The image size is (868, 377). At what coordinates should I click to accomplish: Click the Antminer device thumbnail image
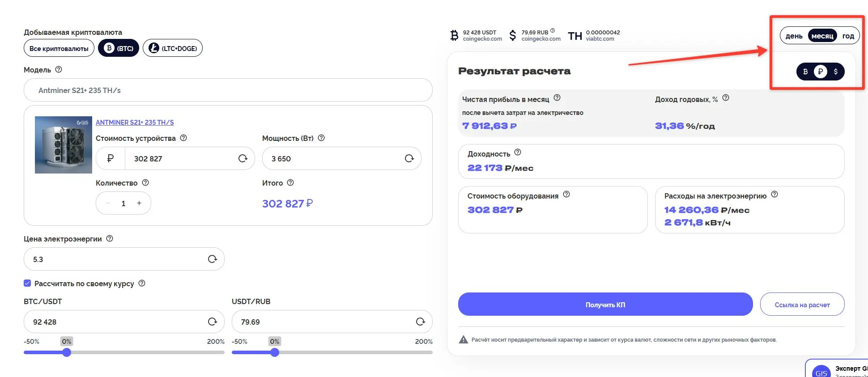[x=64, y=145]
